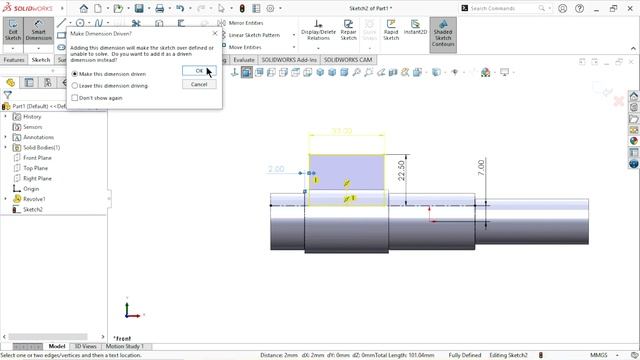640x360 pixels.
Task: Click the feature tree horizontal scrollbar
Action: [48, 337]
